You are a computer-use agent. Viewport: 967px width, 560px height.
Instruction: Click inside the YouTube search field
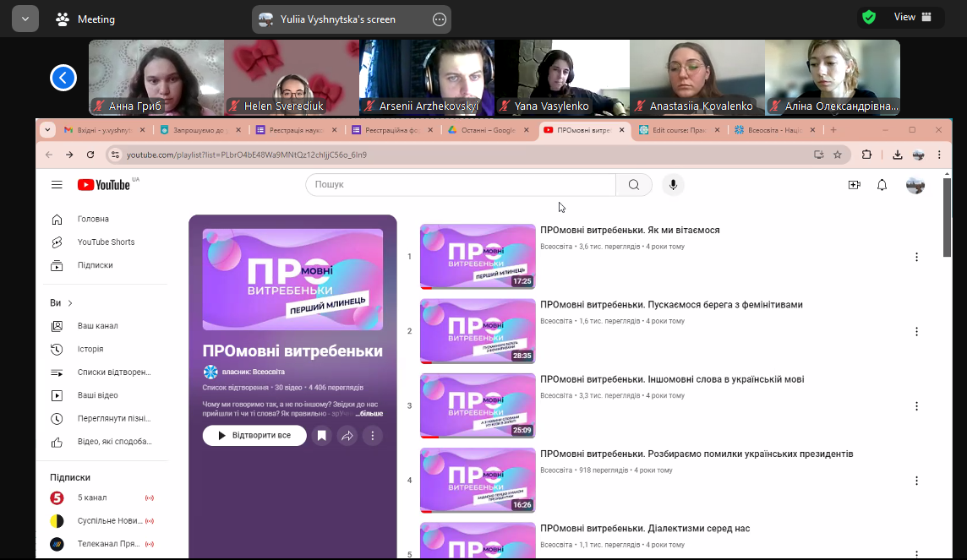[461, 185]
